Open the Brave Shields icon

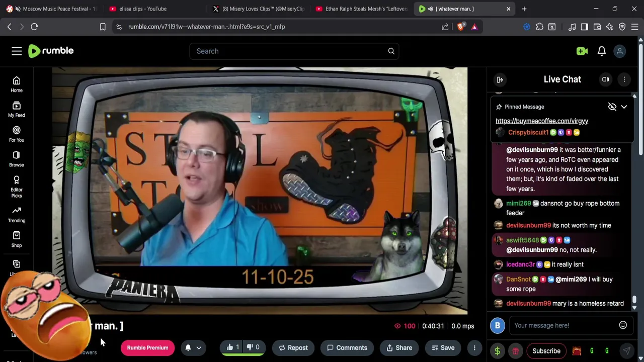(x=461, y=27)
